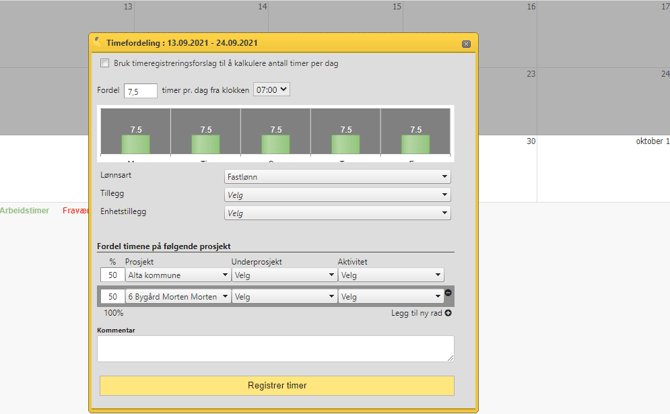The width and height of the screenshot is (670, 414).
Task: Click the Fravær legend label
Action: click(x=75, y=211)
